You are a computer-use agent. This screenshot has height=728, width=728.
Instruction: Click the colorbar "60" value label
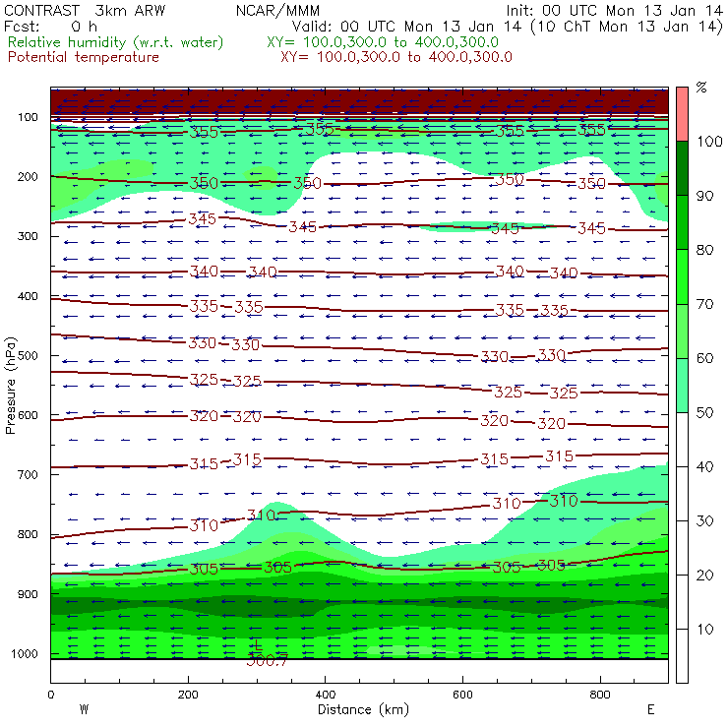click(x=704, y=358)
